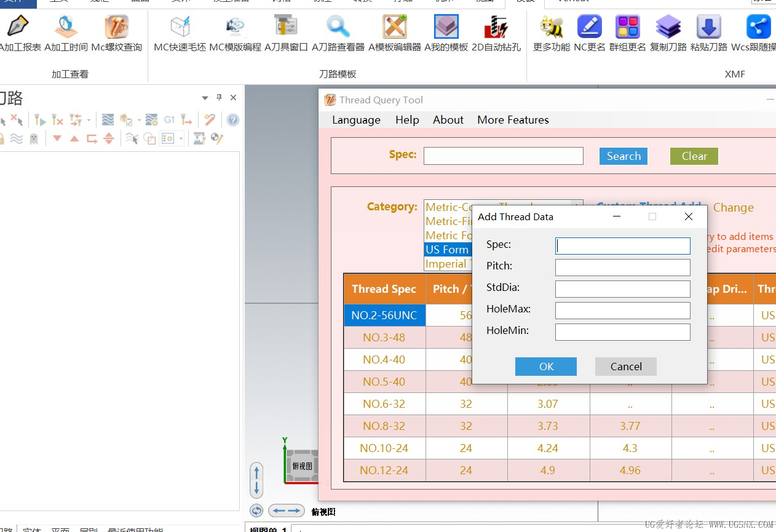Start the 2D自动钻孔 auto drilling tool

(x=496, y=33)
